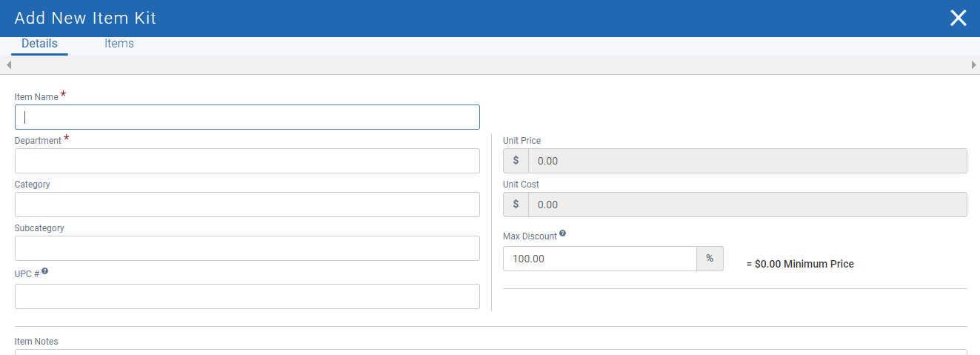Switch to the Items tab
This screenshot has width=980, height=355.
click(x=119, y=44)
